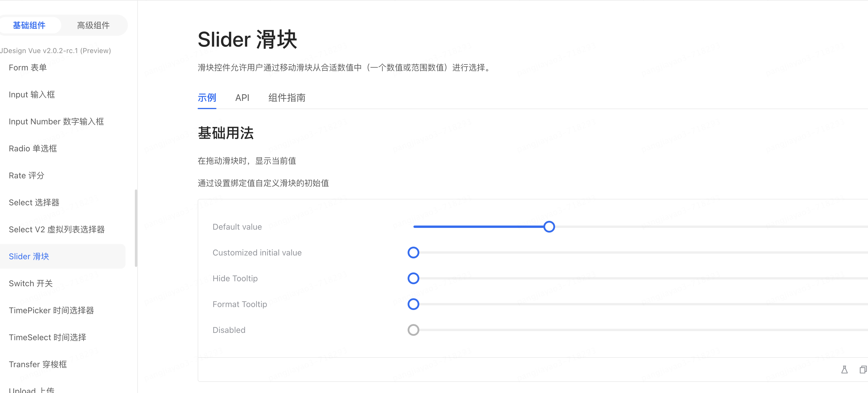This screenshot has height=393, width=868.
Task: Switch to 基础组件 tab
Action: point(29,25)
